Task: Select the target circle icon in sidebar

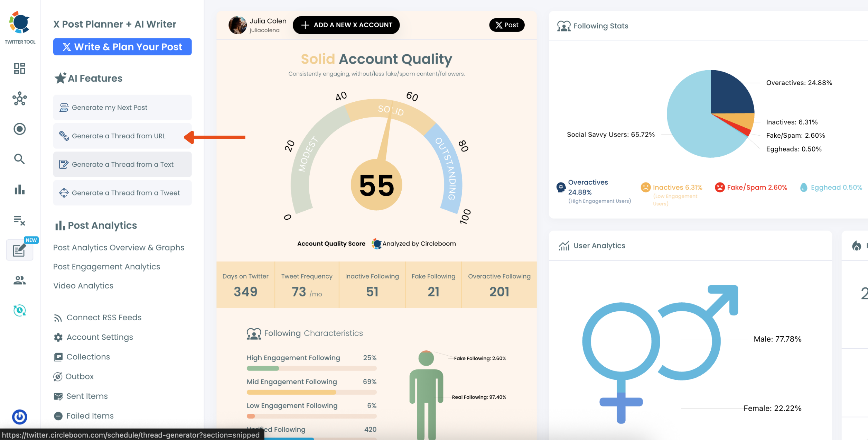Action: click(x=20, y=129)
